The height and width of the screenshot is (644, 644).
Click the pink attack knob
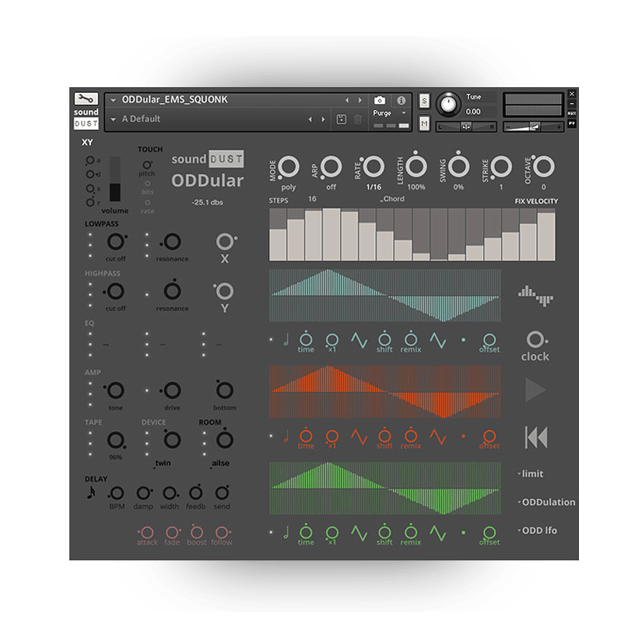pyautogui.click(x=147, y=532)
